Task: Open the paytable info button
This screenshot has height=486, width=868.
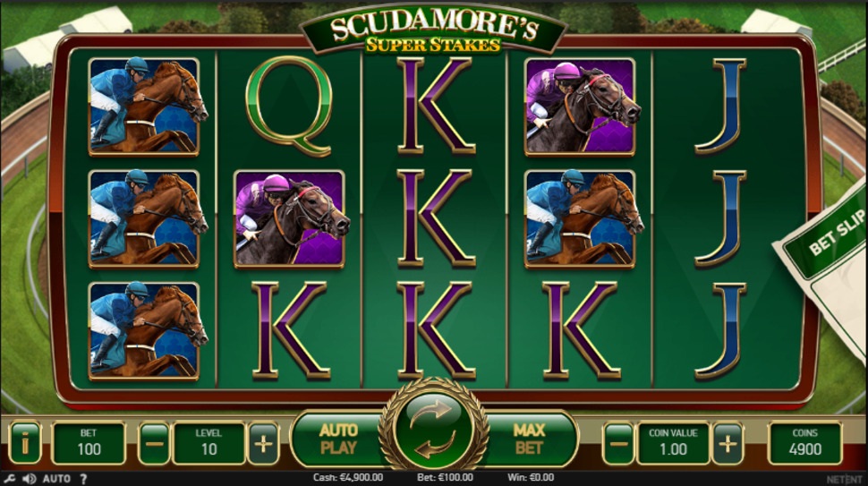Action: point(25,443)
